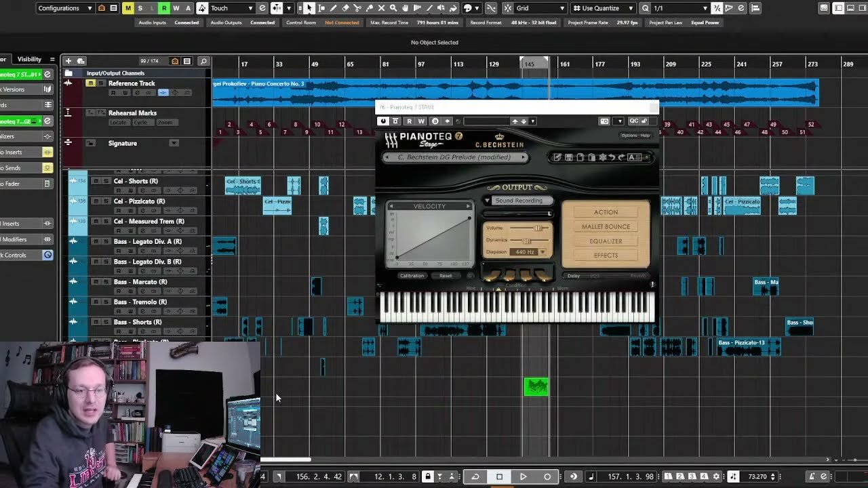Open the Options menu in Pianoteq

[x=628, y=136]
